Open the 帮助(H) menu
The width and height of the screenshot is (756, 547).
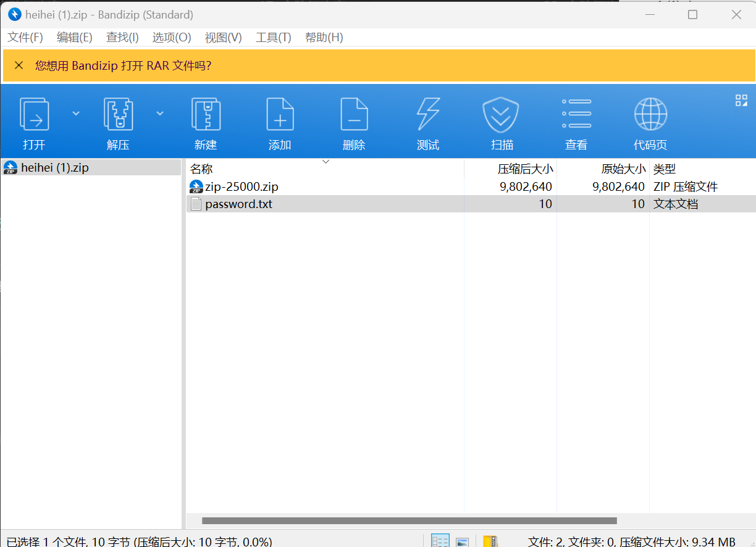tap(324, 38)
